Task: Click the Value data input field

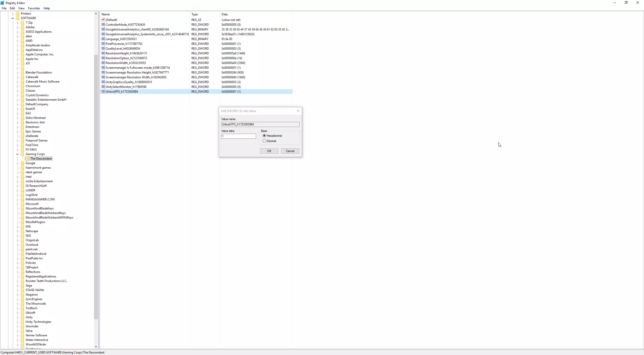Action: 238,136
